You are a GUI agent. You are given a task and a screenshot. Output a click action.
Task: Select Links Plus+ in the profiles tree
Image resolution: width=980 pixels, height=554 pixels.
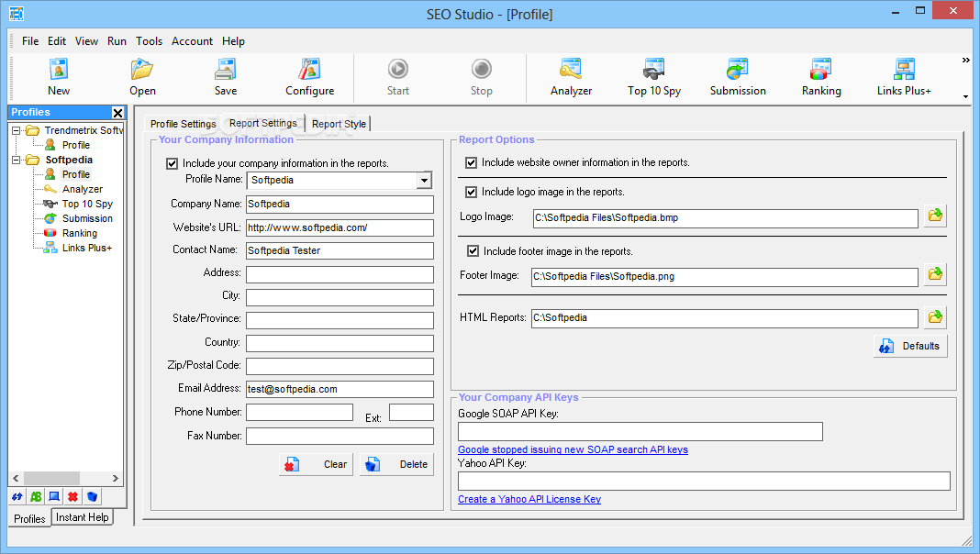click(87, 248)
